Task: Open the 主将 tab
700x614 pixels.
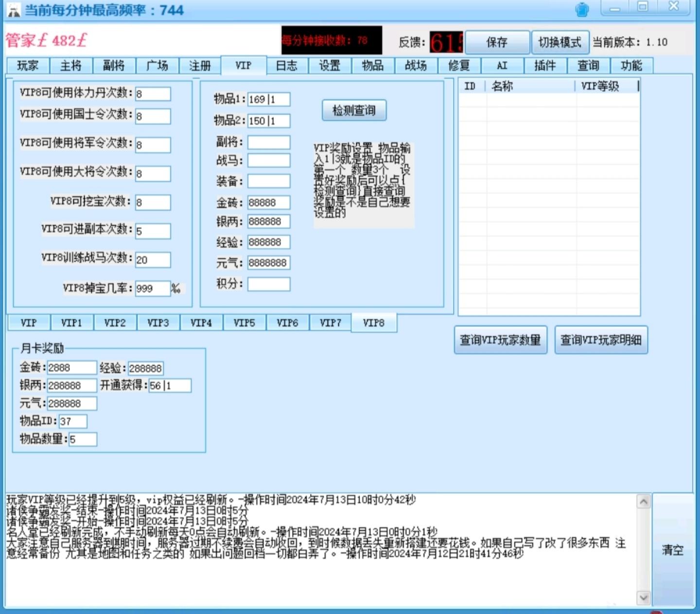Action: coord(71,66)
